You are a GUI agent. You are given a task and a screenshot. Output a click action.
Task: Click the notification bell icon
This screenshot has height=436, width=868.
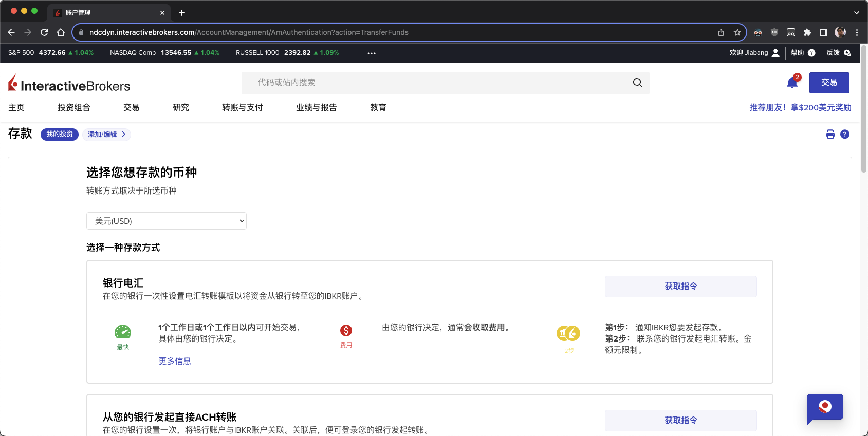(x=792, y=83)
